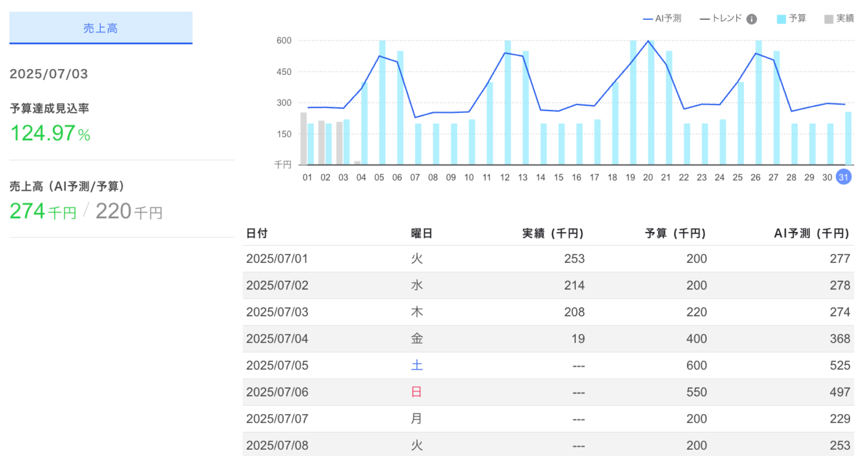The height and width of the screenshot is (456, 868).
Task: Select the 売上高 tab
Action: point(101,28)
